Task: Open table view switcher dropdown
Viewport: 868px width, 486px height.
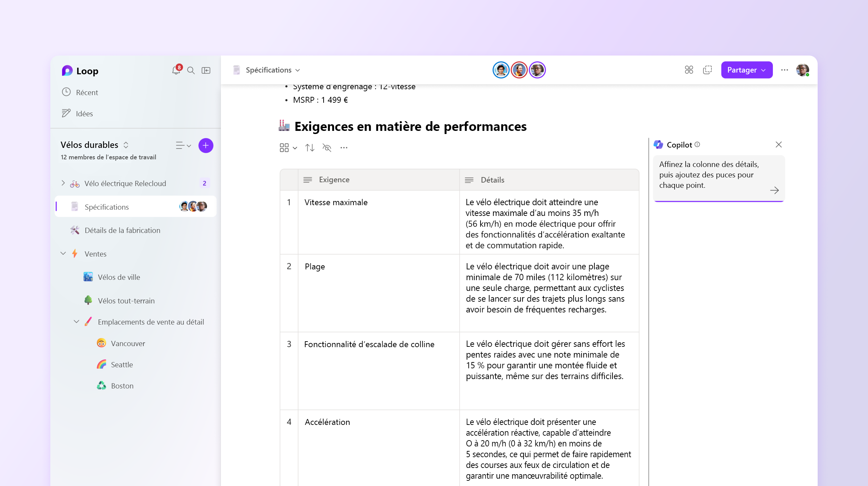Action: (288, 148)
